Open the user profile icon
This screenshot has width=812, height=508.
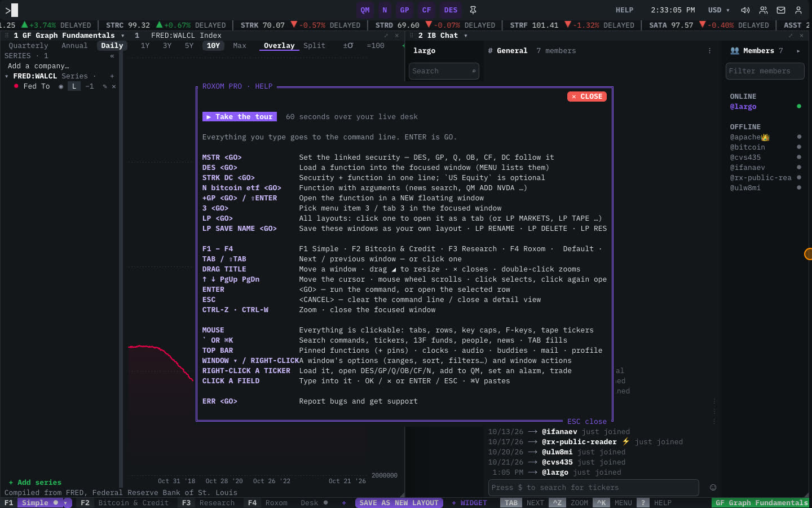(x=798, y=10)
